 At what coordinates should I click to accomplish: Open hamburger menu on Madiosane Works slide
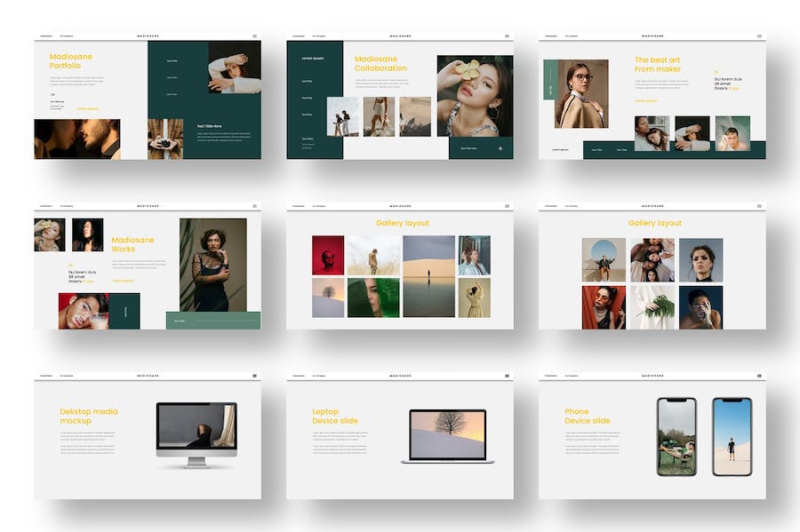pyautogui.click(x=254, y=206)
